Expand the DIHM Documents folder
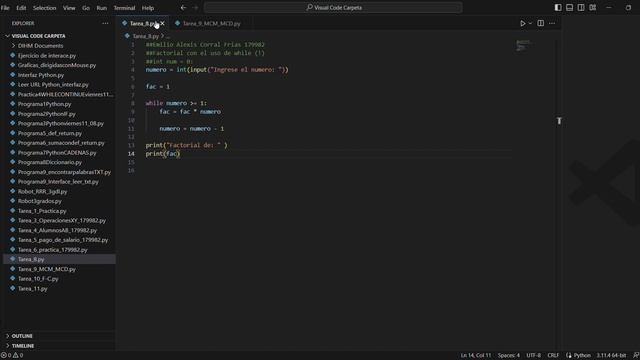This screenshot has width=640, height=360. click(x=40, y=46)
